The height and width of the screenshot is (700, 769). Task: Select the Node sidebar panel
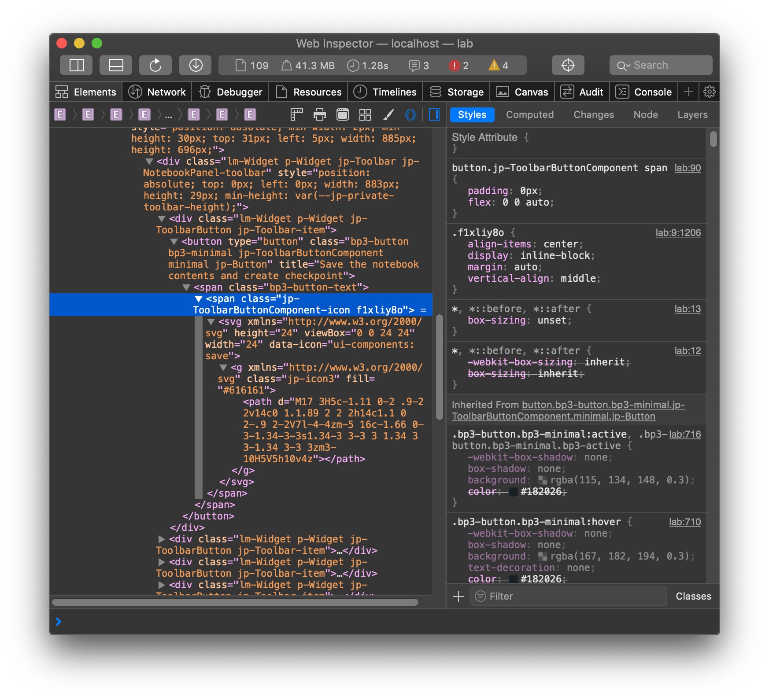(646, 115)
